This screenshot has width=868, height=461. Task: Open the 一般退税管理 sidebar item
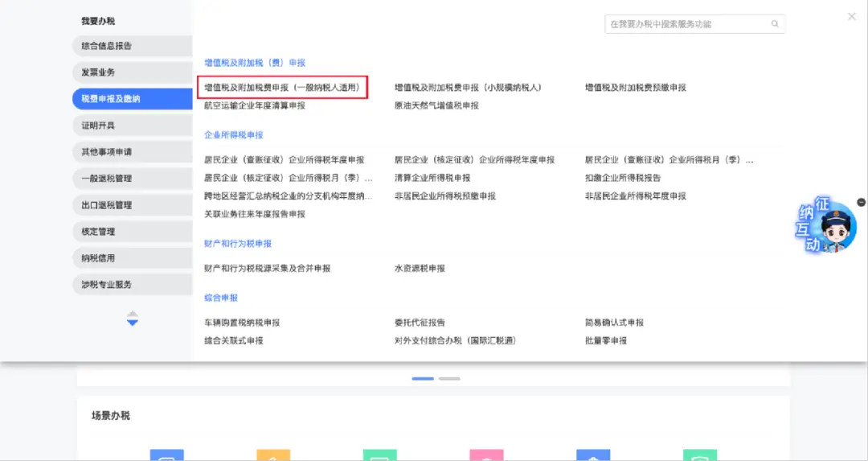coord(133,179)
